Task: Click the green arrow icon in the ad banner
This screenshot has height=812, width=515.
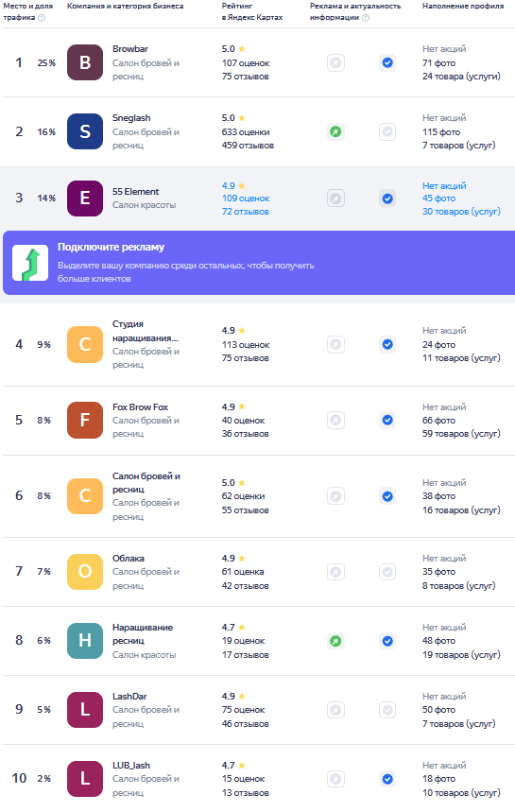Action: [30, 263]
